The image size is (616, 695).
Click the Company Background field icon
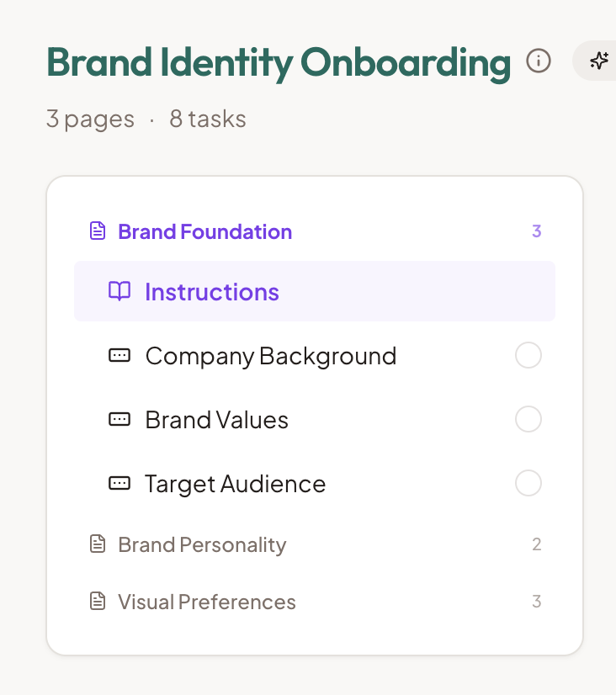[x=119, y=356]
